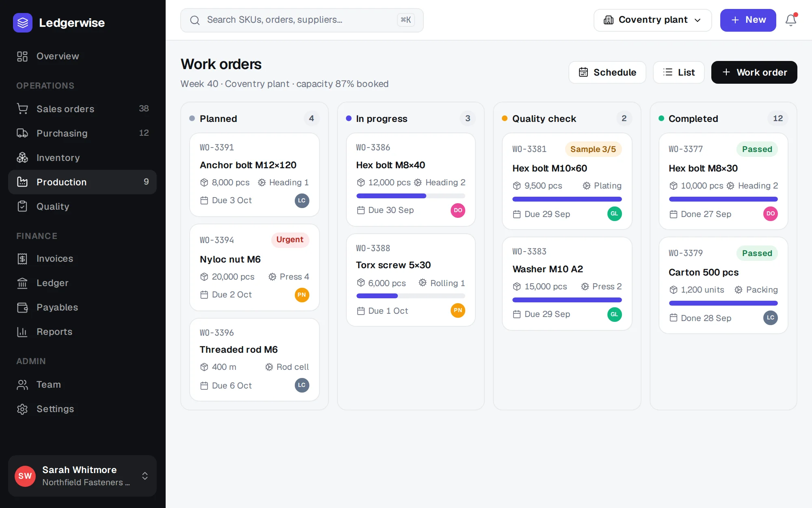Image resolution: width=812 pixels, height=508 pixels.
Task: Click the Purchasing truck icon
Action: 22,133
